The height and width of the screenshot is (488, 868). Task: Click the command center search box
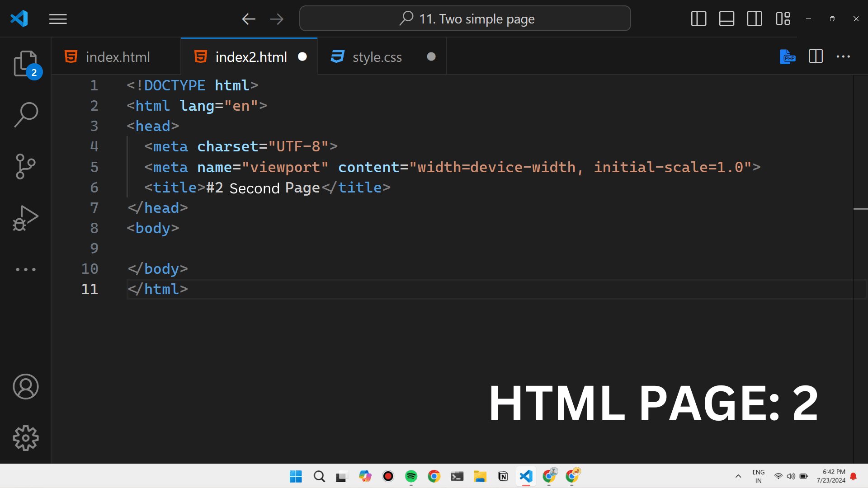pyautogui.click(x=465, y=19)
